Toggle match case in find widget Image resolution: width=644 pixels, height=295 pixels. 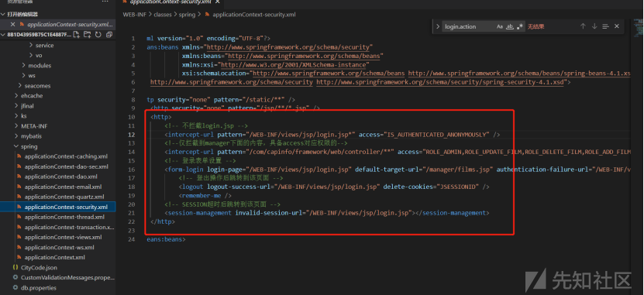[499, 26]
